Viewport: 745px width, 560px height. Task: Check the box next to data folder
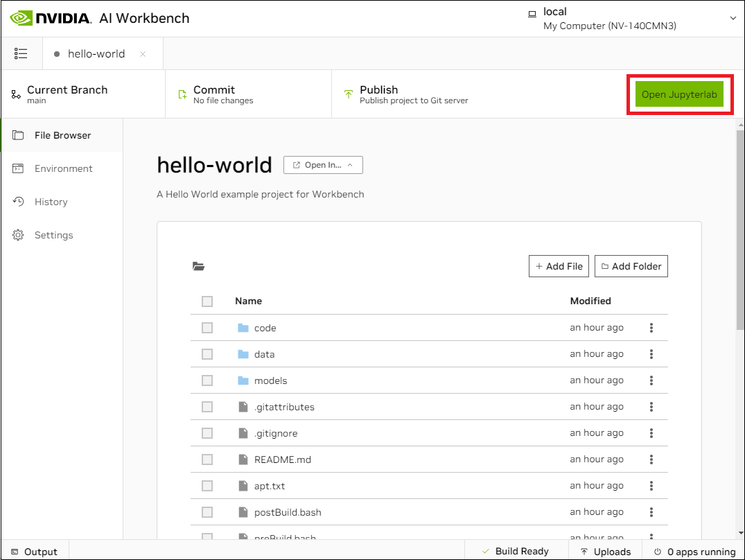tap(207, 354)
